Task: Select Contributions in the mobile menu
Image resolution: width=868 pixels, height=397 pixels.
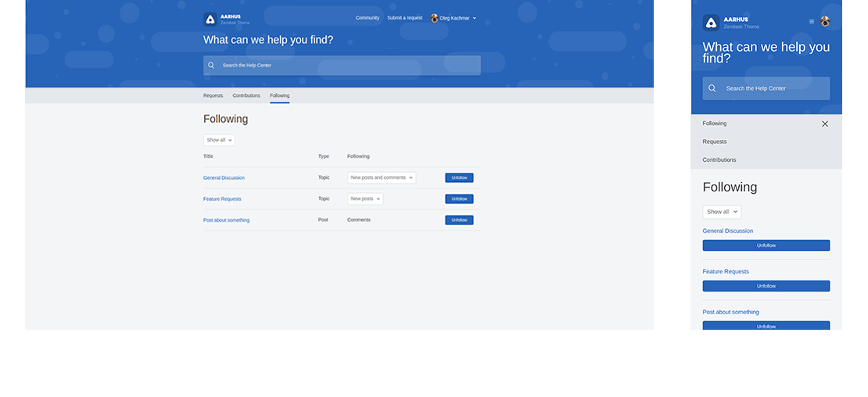Action: tap(719, 159)
